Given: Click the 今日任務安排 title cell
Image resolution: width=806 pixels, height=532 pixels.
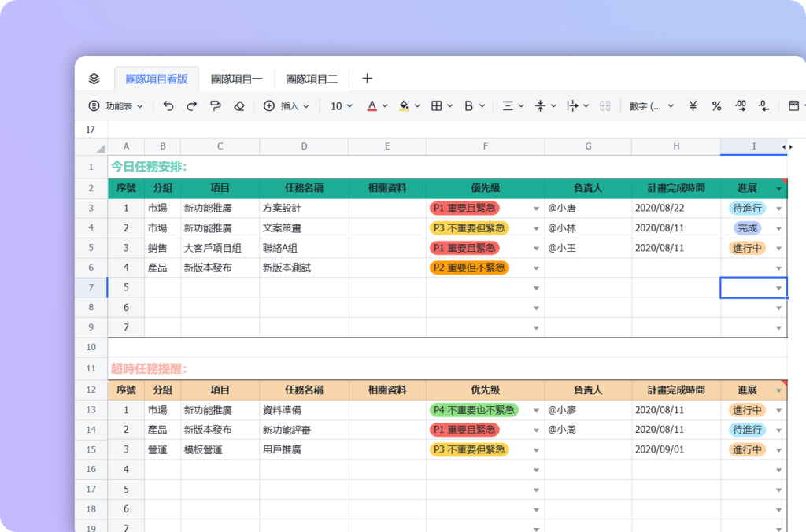Looking at the screenshot, I should 149,167.
